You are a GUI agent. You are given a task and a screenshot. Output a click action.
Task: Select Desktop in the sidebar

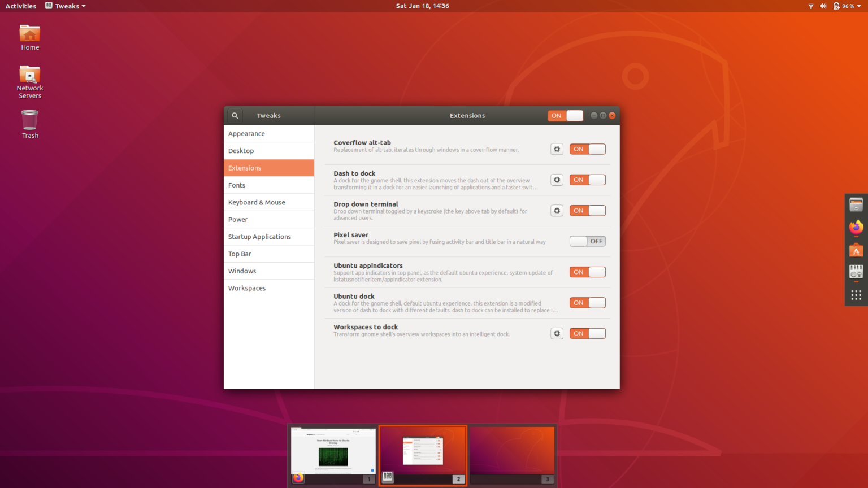pyautogui.click(x=269, y=151)
